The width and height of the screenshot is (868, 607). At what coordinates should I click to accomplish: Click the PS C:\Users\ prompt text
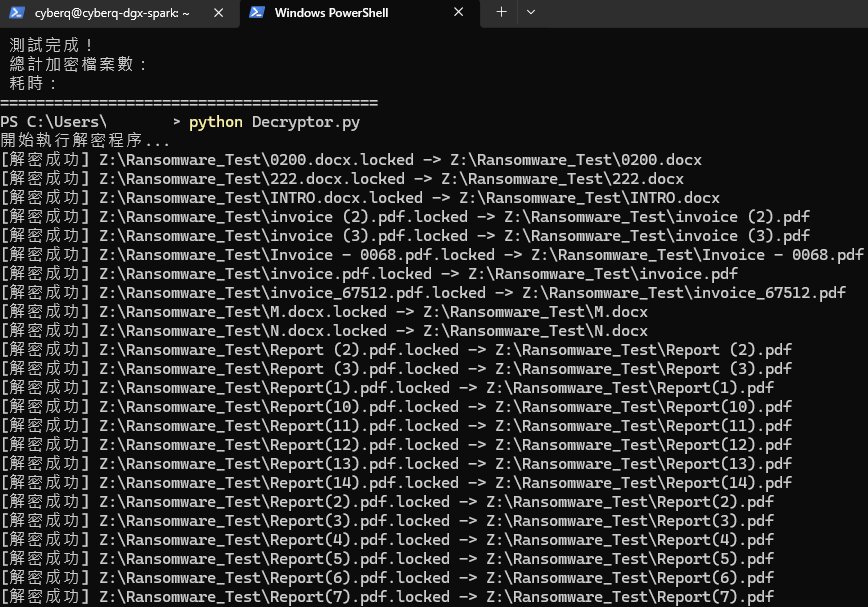pyautogui.click(x=53, y=122)
